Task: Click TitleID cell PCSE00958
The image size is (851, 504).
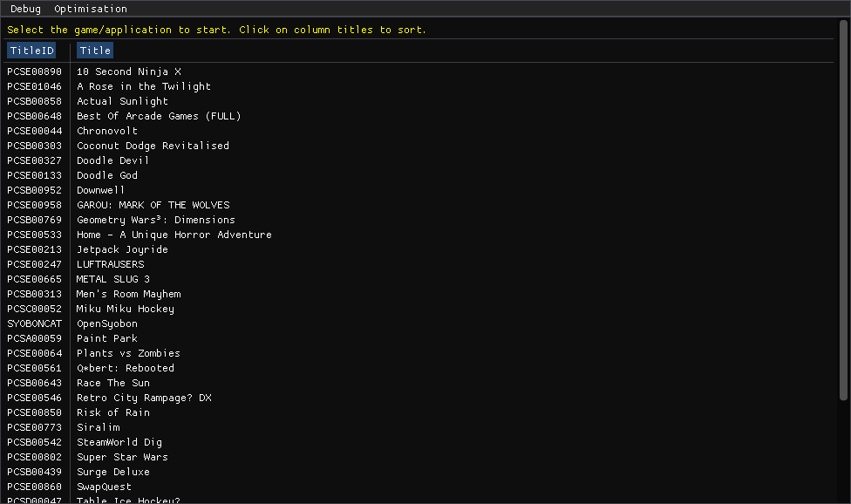Action: point(35,205)
